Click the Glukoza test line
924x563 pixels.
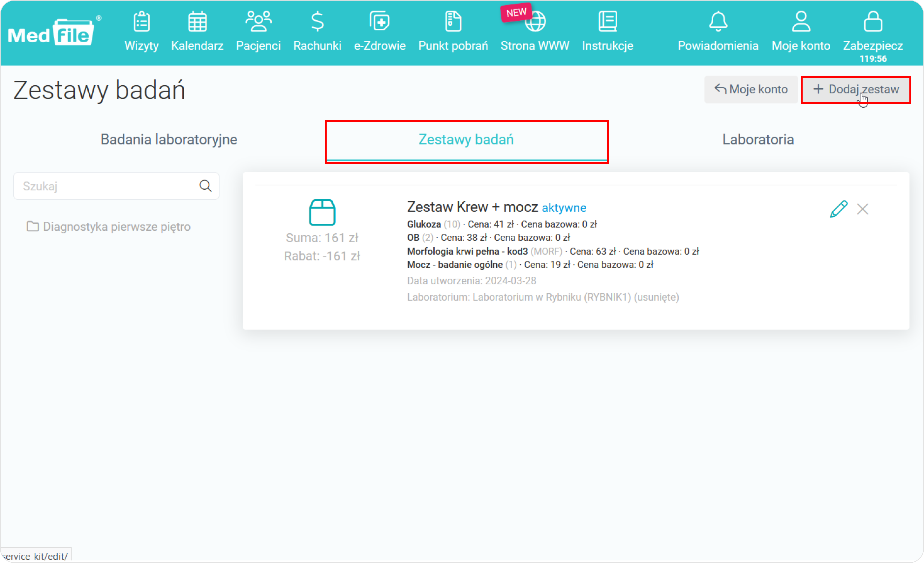click(502, 224)
